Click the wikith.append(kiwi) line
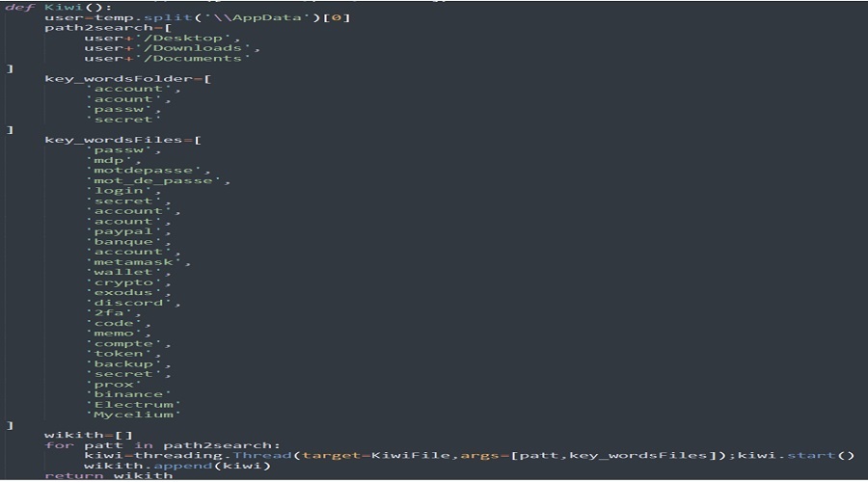The width and height of the screenshot is (868, 482). pos(177,466)
